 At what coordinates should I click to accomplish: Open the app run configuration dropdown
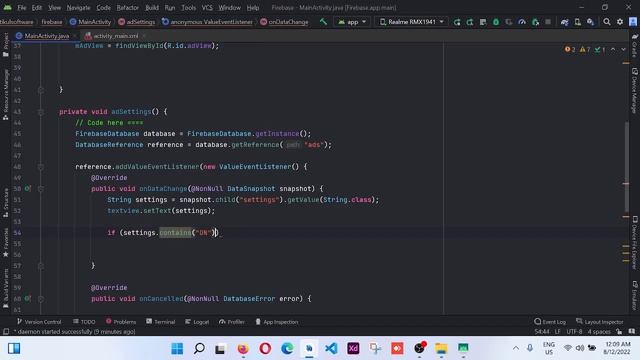pos(352,22)
